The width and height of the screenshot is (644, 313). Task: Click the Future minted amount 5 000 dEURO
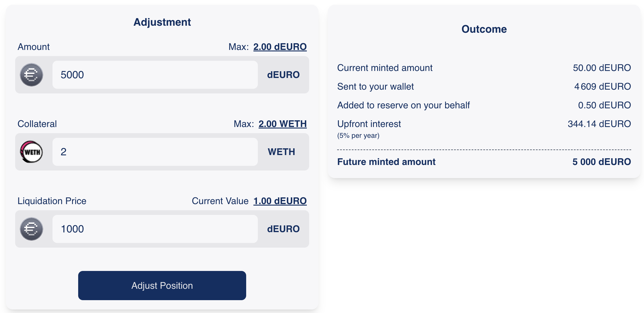(601, 162)
